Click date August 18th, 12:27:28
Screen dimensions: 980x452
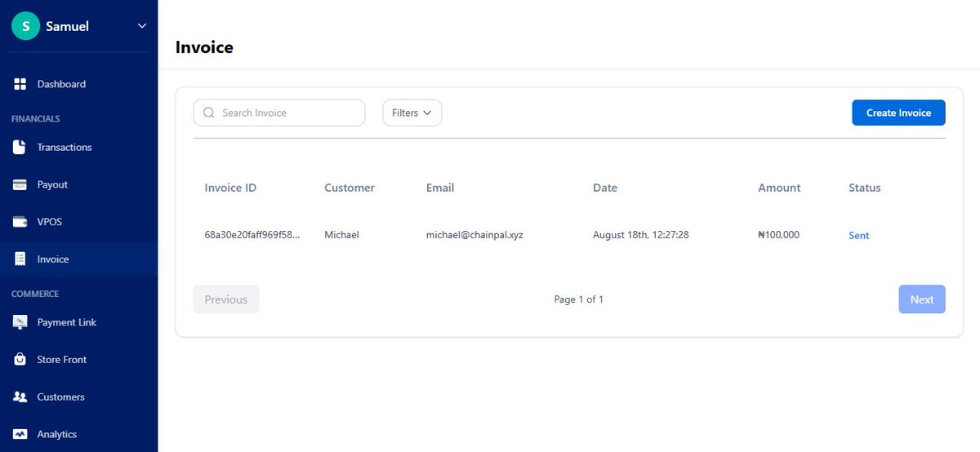[x=641, y=235]
